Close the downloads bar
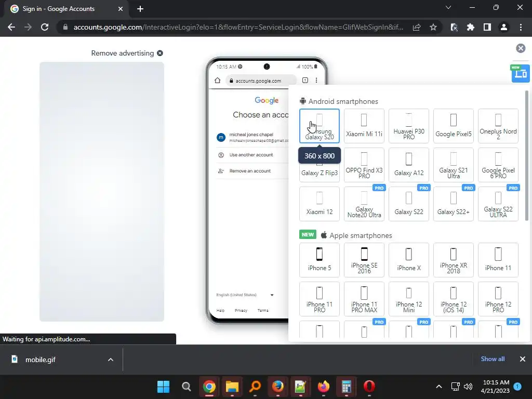The image size is (532, 399). click(x=523, y=359)
